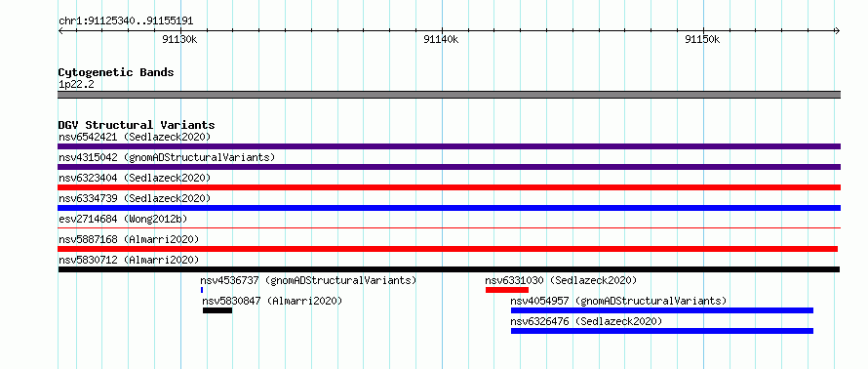Image resolution: width=868 pixels, height=369 pixels.
Task: Click the purple nsv6542421 variant bar
Action: [x=449, y=146]
